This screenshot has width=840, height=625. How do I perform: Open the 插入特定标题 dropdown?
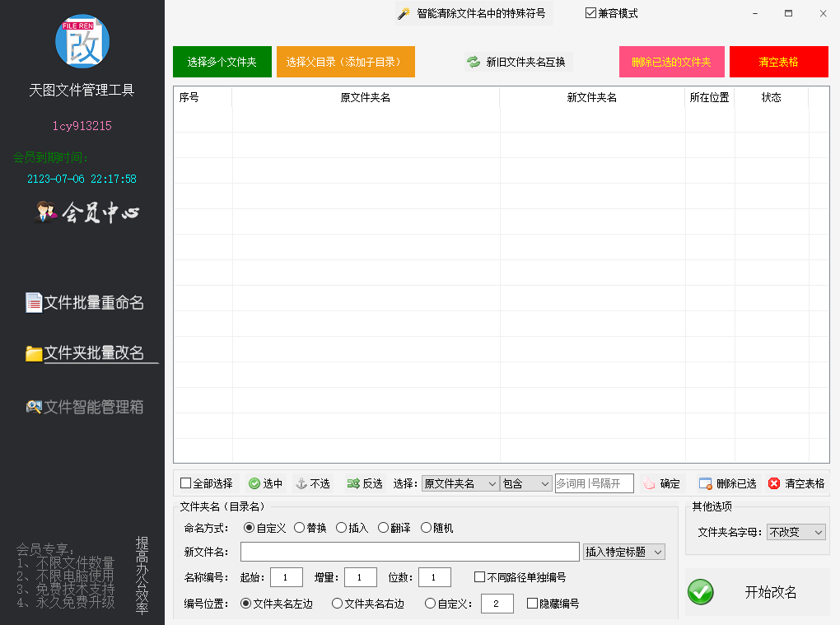[x=623, y=552]
